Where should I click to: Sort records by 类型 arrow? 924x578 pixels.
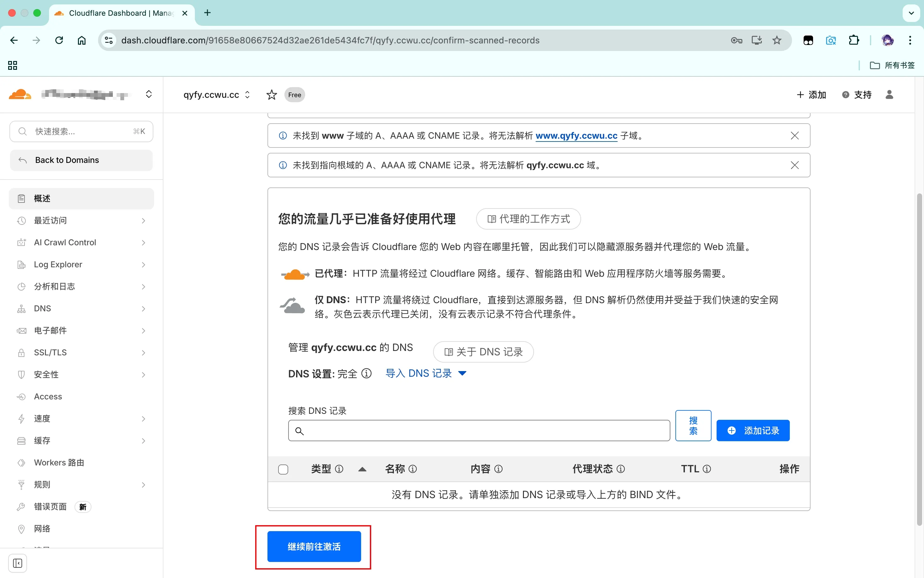[x=362, y=470]
